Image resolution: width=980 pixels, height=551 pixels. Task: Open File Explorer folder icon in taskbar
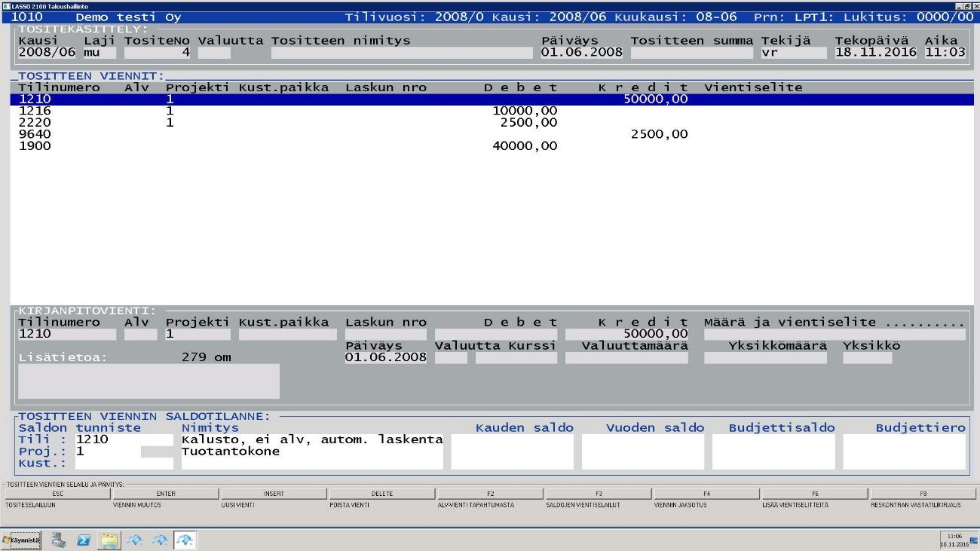110,540
